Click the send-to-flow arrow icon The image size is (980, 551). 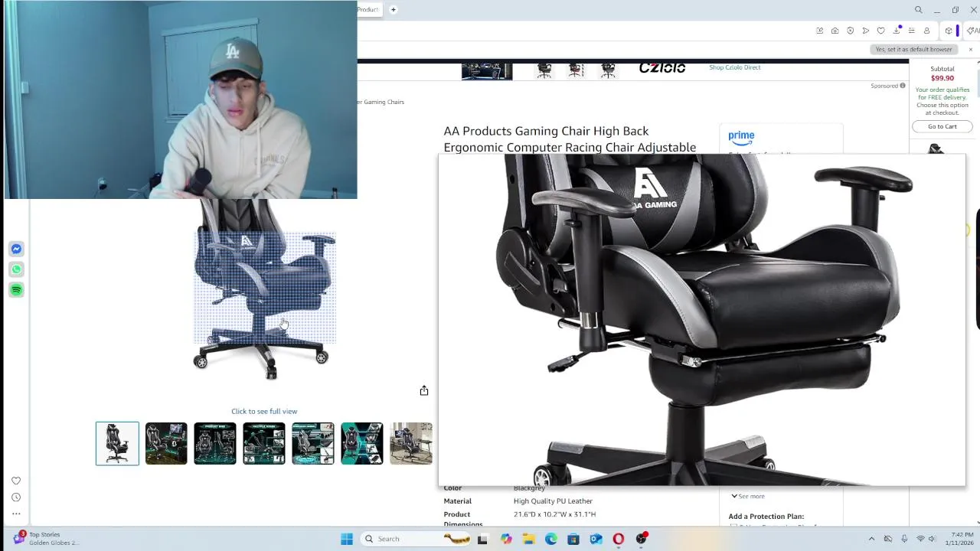tap(866, 31)
